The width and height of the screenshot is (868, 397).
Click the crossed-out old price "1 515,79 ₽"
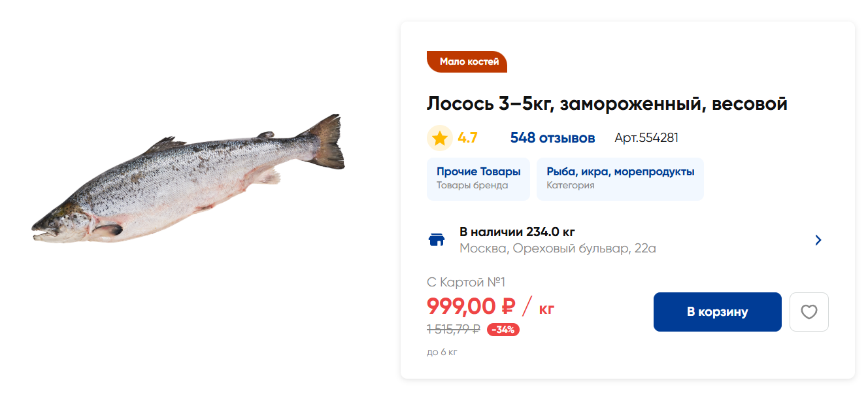click(453, 330)
